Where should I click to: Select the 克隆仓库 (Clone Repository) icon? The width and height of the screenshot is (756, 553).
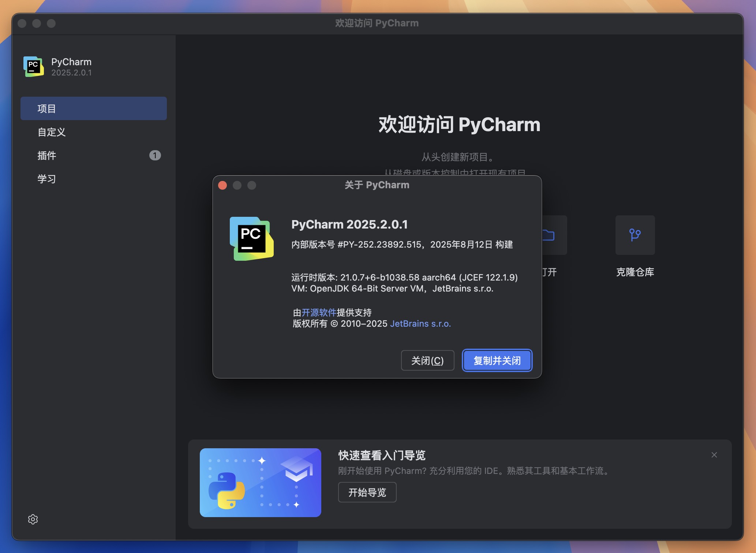[635, 235]
